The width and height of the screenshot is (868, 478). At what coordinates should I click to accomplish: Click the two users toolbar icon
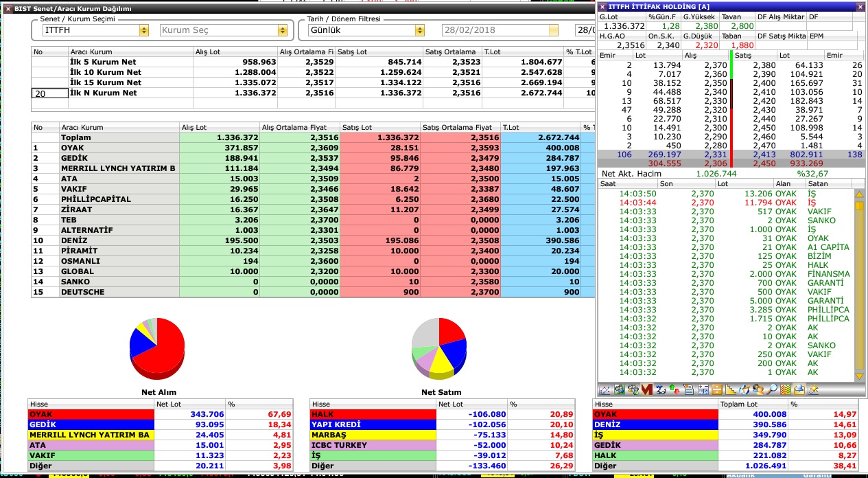[x=758, y=389]
